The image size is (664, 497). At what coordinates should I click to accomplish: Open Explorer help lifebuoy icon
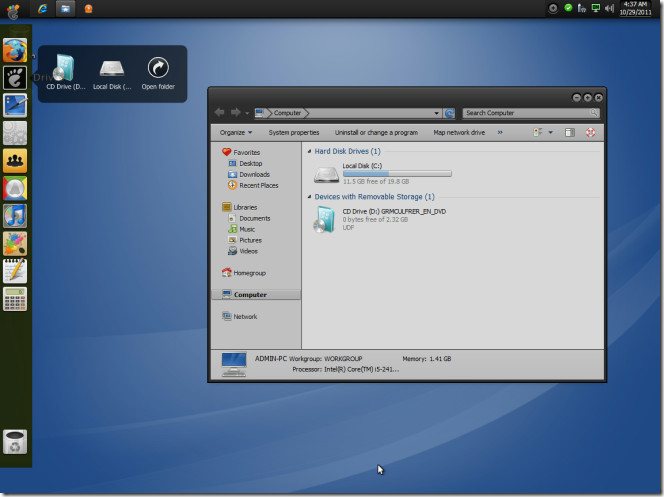[x=590, y=133]
